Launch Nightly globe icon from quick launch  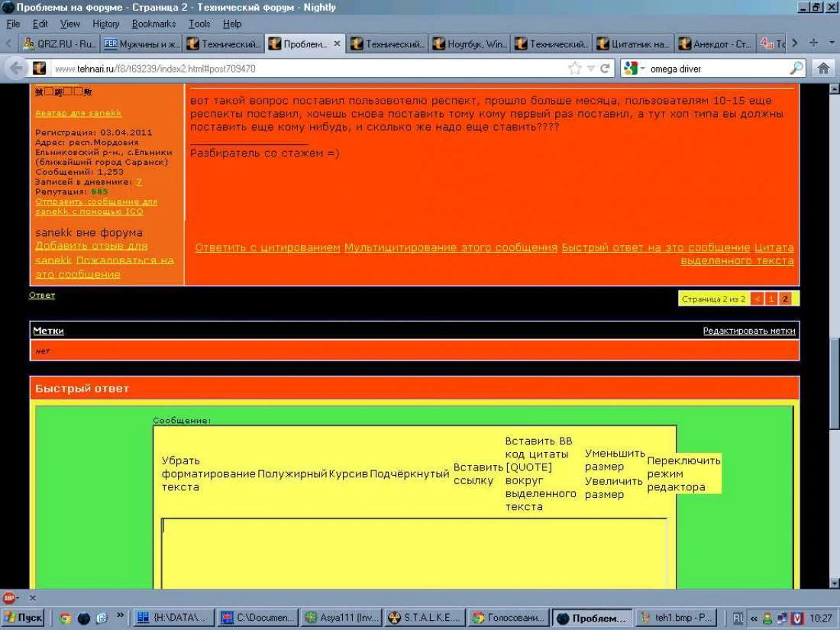tap(83, 619)
